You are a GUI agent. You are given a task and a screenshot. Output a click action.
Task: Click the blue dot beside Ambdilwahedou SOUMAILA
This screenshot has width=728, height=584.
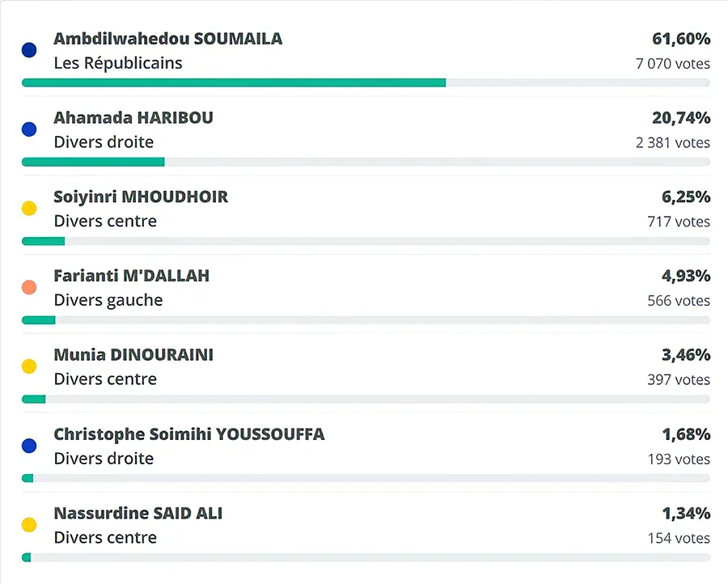pos(29,50)
